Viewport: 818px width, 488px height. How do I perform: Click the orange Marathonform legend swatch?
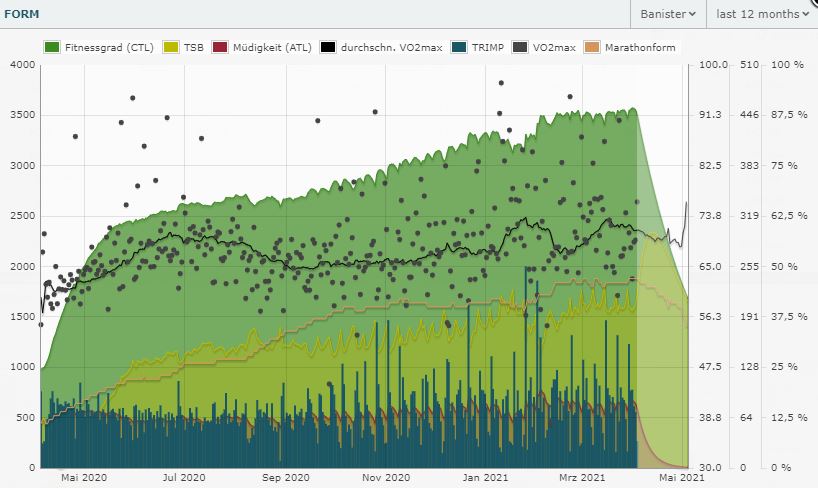592,47
